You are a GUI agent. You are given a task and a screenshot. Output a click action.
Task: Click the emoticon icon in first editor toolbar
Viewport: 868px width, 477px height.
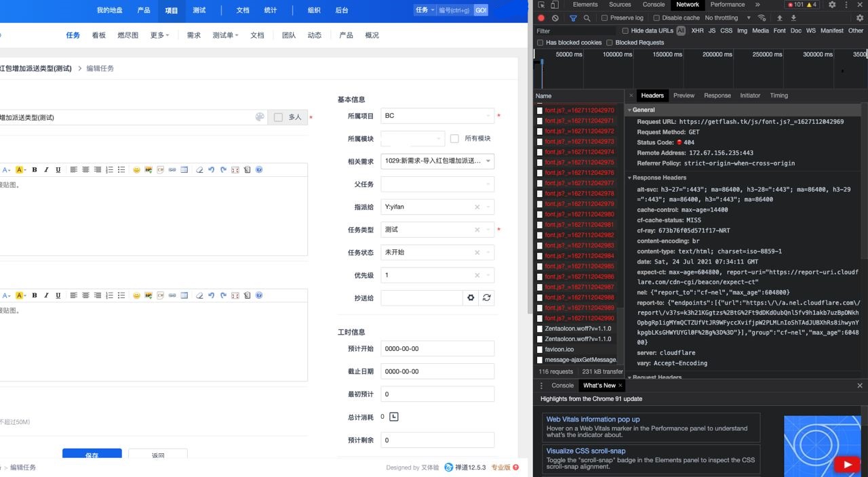(136, 170)
